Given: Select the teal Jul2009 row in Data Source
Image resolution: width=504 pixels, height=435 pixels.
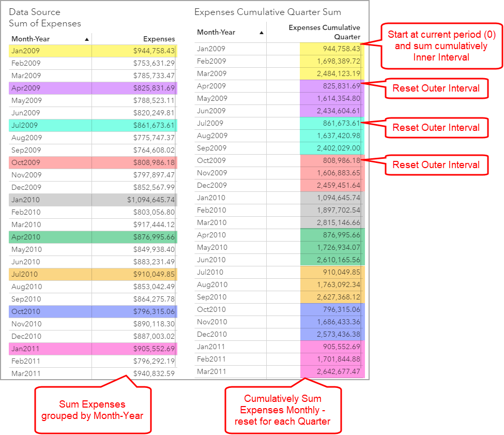Looking at the screenshot, I should coord(93,125).
